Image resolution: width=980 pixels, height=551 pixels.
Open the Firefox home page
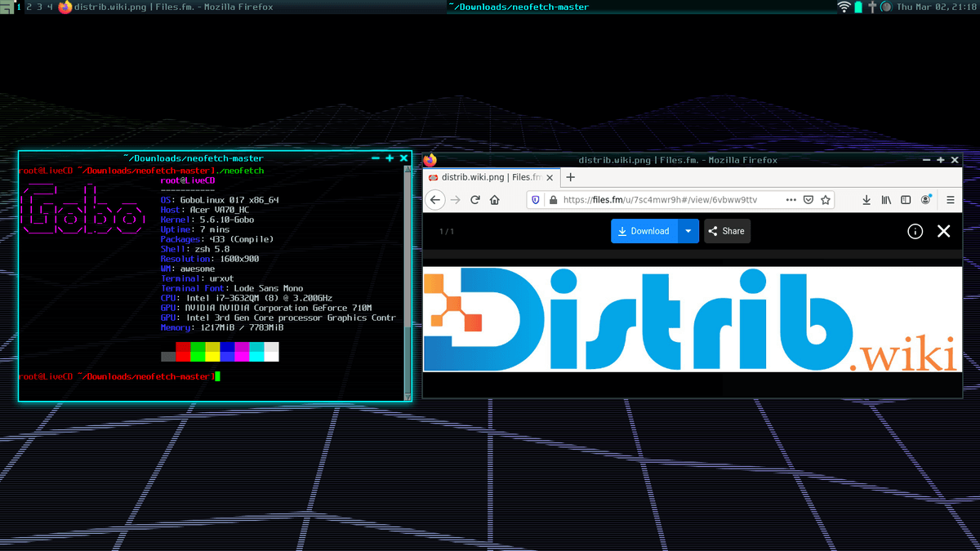(495, 199)
